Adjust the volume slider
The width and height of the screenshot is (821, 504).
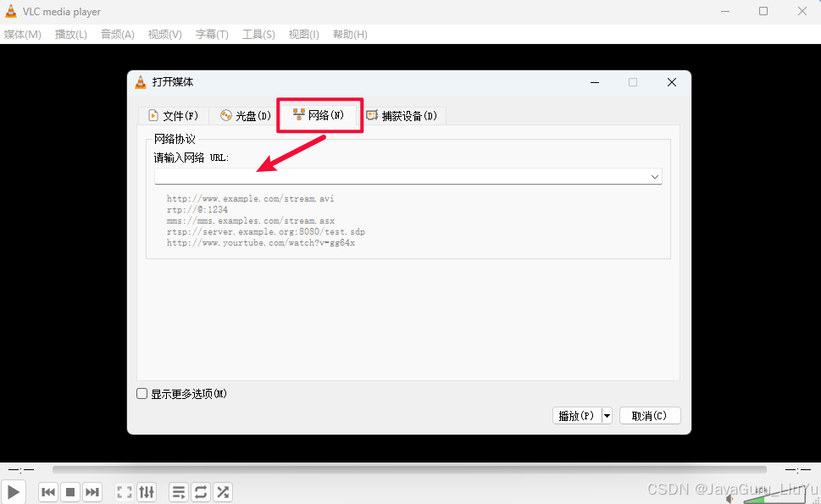(774, 496)
